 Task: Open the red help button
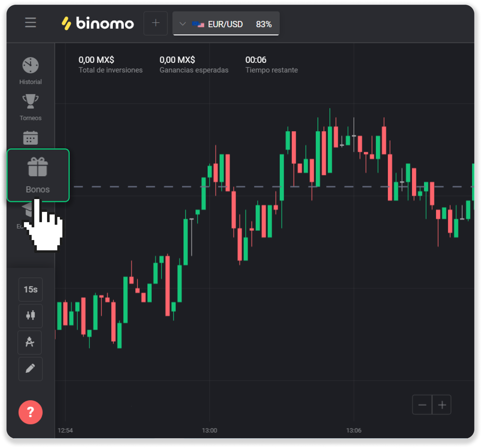pyautogui.click(x=30, y=412)
